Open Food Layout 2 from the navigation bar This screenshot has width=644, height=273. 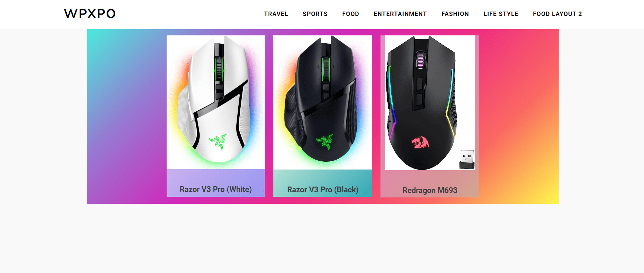(557, 14)
